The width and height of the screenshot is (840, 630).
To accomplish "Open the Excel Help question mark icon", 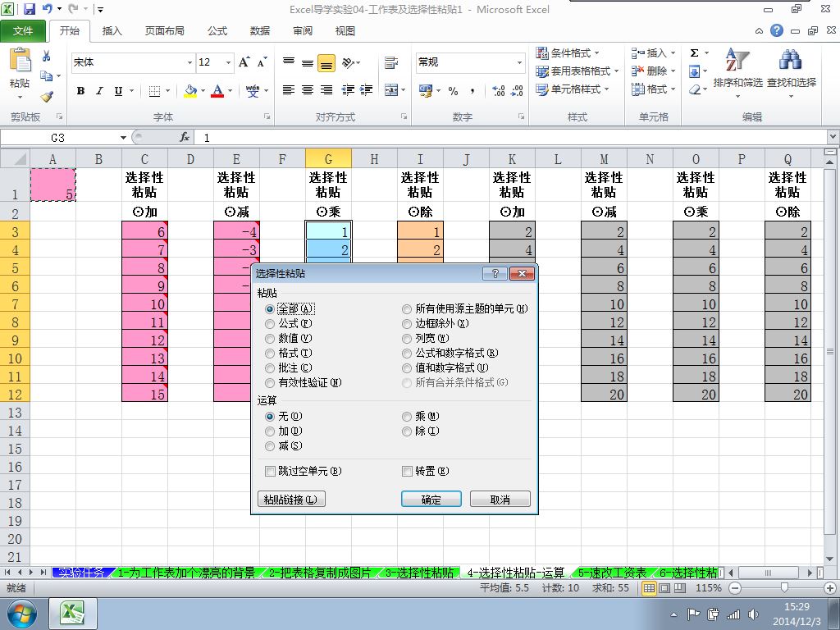I will (x=777, y=30).
